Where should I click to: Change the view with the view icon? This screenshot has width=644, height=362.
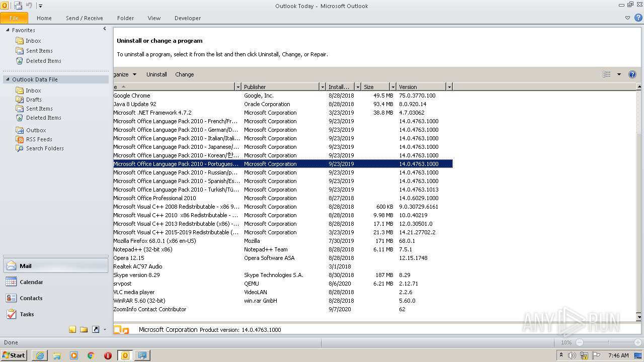tap(607, 74)
